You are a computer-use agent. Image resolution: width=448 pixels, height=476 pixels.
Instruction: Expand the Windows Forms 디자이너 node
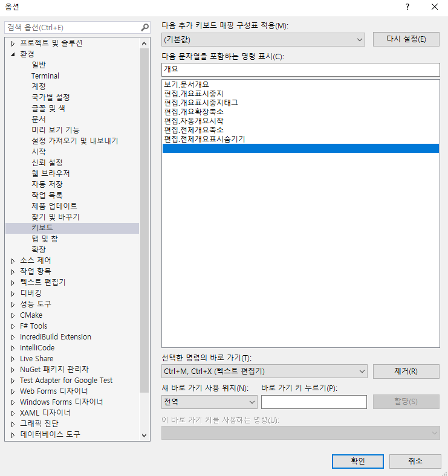coord(13,402)
